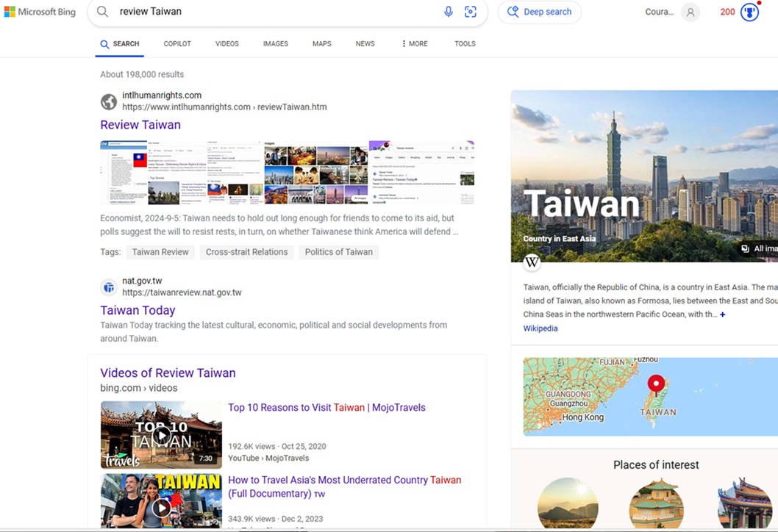Open the Review Taiwan result link
Image resolution: width=778 pixels, height=532 pixels.
click(x=140, y=125)
